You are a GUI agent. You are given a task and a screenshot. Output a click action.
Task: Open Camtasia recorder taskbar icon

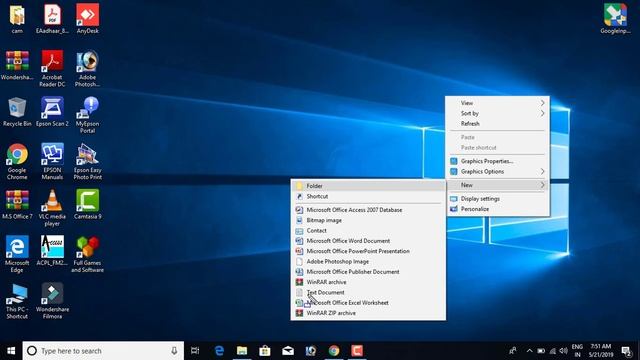(x=357, y=351)
